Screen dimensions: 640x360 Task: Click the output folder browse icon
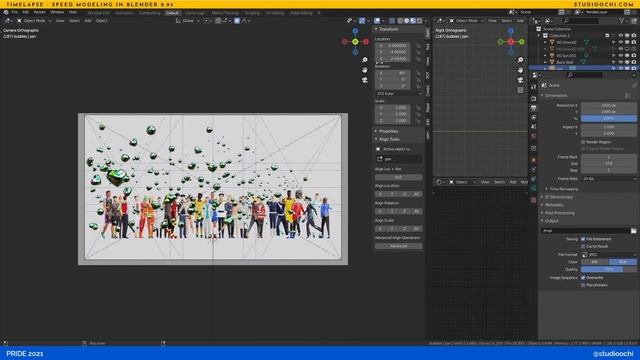click(x=633, y=231)
